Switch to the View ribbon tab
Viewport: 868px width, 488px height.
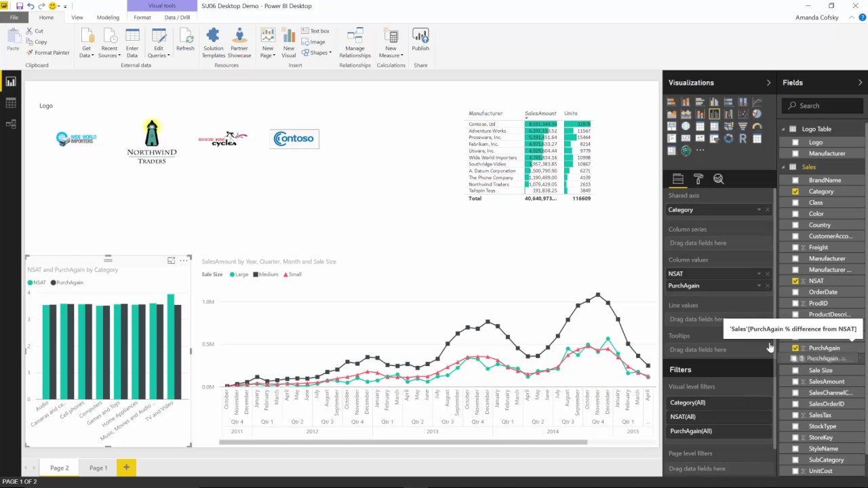77,18
